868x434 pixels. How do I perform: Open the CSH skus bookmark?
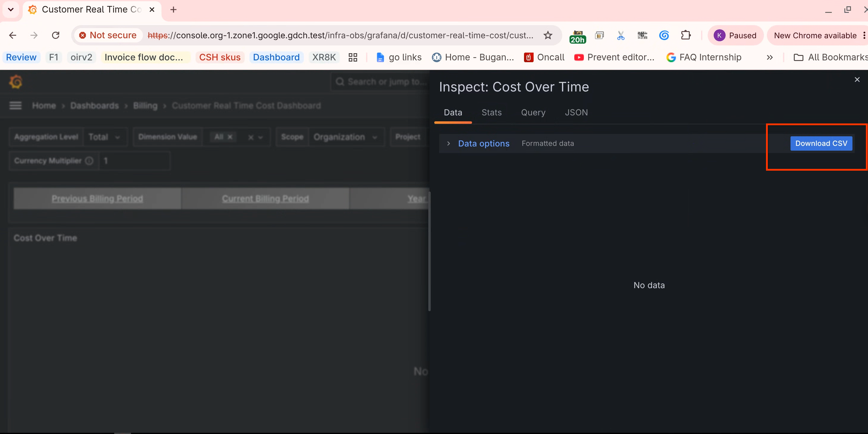pyautogui.click(x=220, y=57)
